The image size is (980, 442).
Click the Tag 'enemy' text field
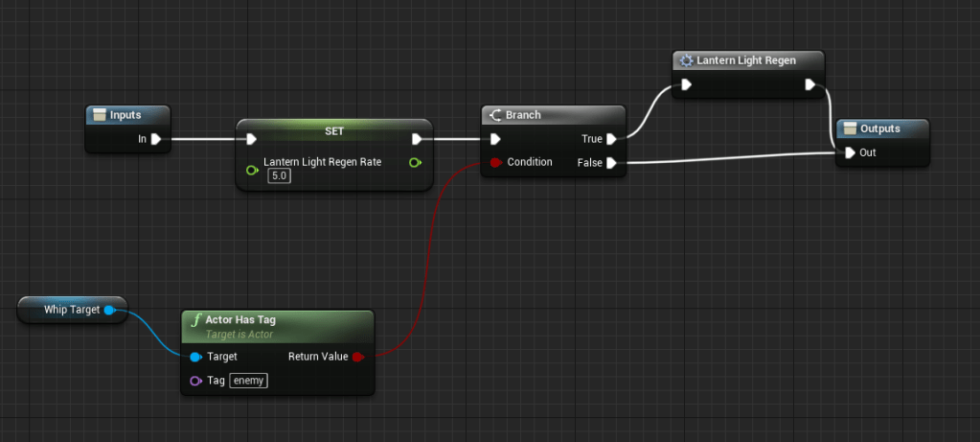tap(249, 381)
